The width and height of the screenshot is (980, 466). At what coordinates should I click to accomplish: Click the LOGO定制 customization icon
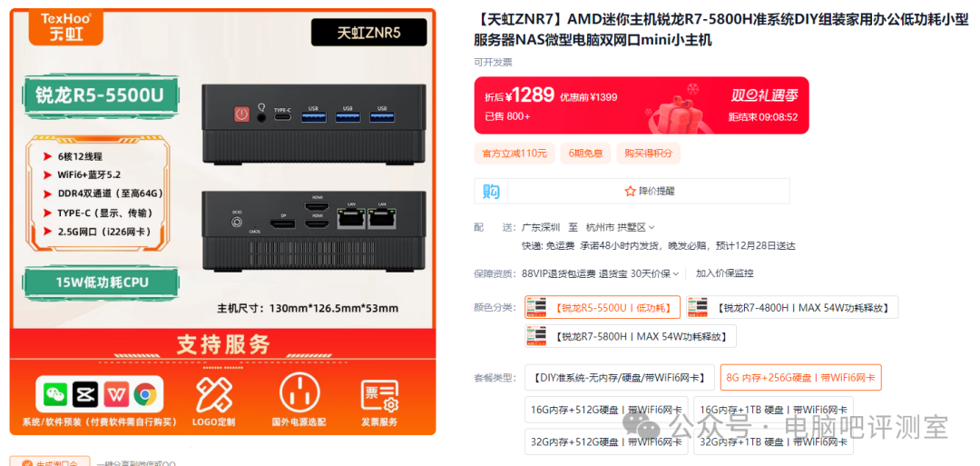click(x=214, y=393)
